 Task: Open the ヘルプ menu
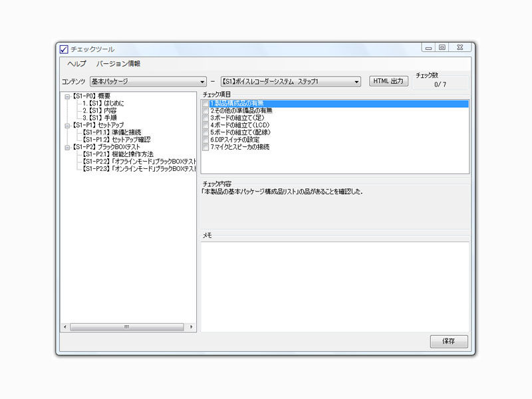pyautogui.click(x=76, y=63)
